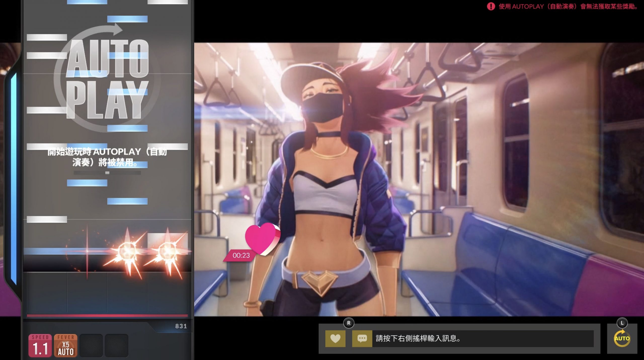Click the first empty item slot

click(x=91, y=345)
